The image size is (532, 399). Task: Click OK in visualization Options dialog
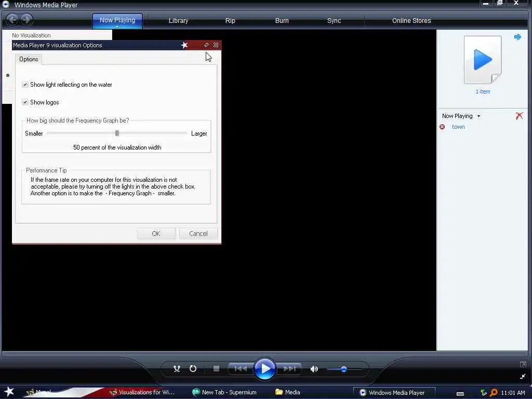tap(156, 233)
